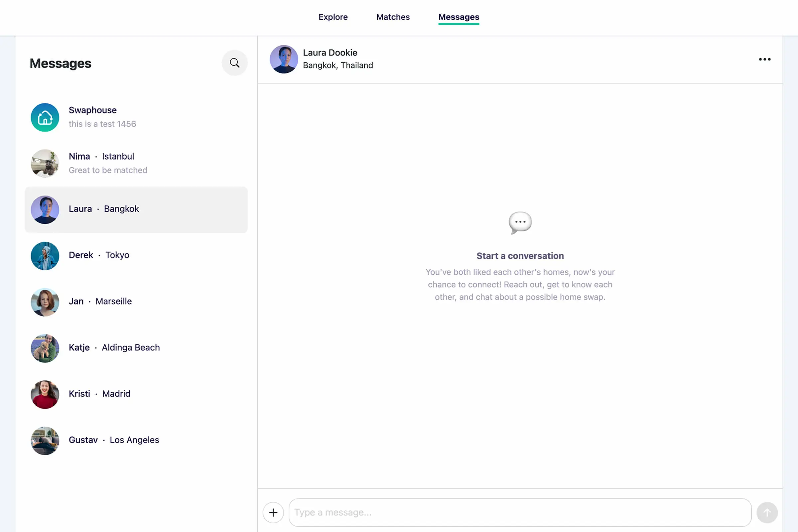Click Laura Dookie's avatar in chat header
This screenshot has width=798, height=532.
click(284, 60)
